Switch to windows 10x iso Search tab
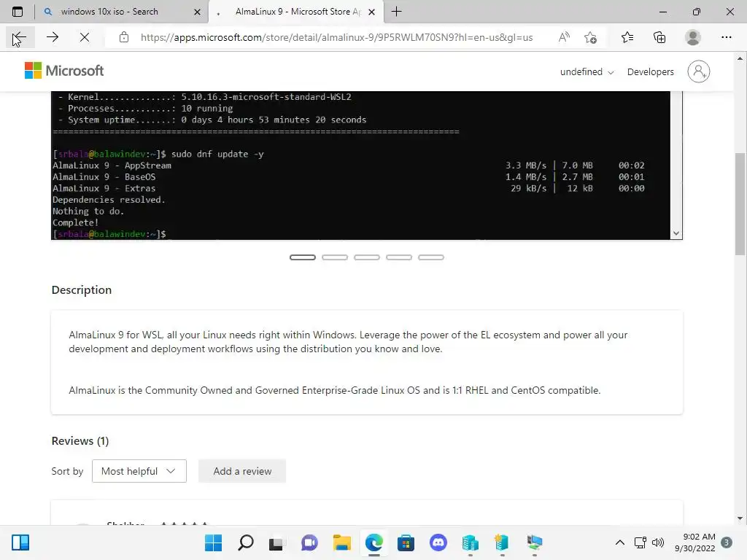747x560 pixels. 109,12
